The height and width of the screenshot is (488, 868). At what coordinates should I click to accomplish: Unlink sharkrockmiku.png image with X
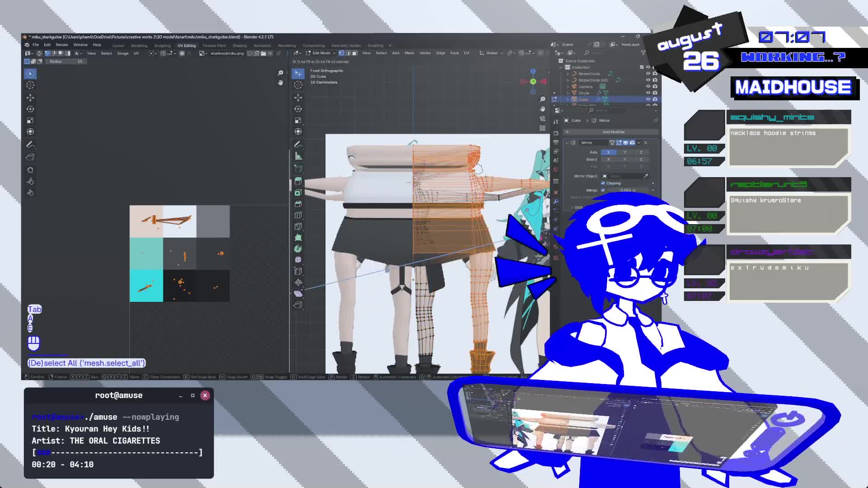[x=270, y=53]
